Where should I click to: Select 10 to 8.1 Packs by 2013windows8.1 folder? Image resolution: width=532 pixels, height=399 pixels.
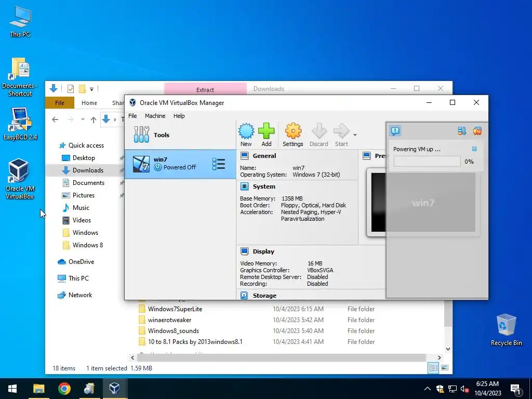(x=195, y=342)
